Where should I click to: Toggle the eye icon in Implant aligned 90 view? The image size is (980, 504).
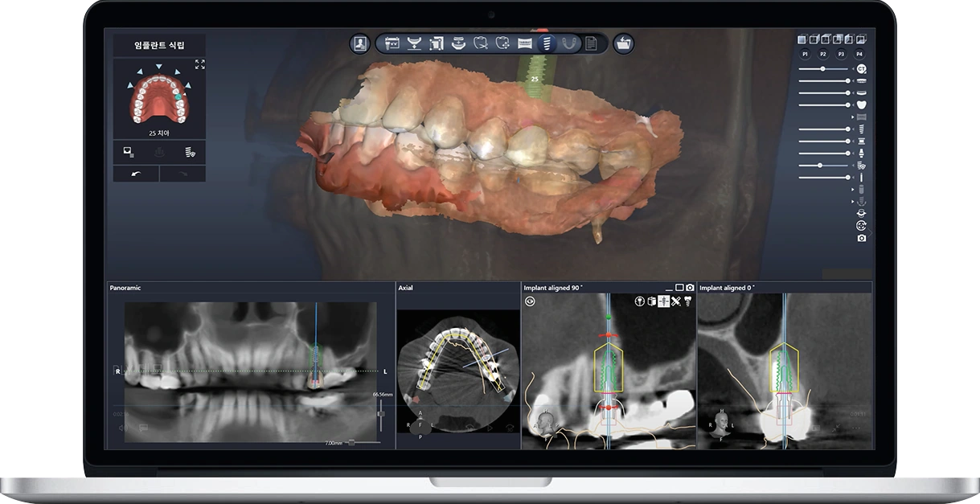530,301
